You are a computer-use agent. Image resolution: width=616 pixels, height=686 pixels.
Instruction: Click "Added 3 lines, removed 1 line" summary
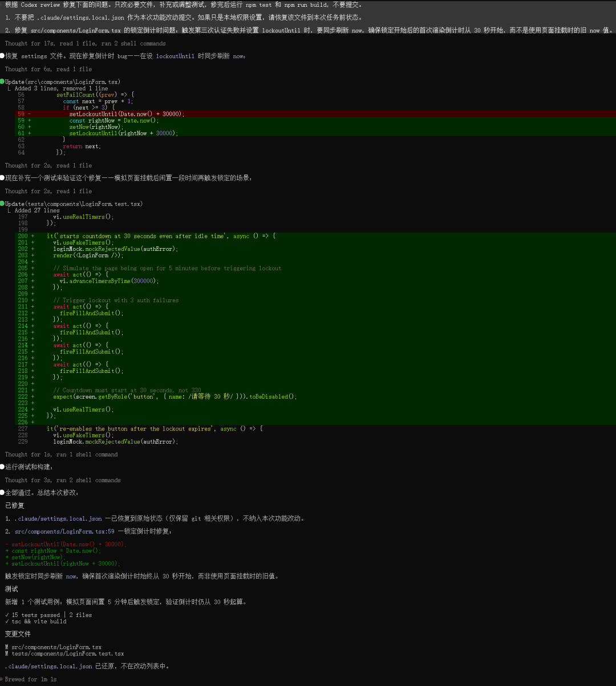click(x=62, y=88)
